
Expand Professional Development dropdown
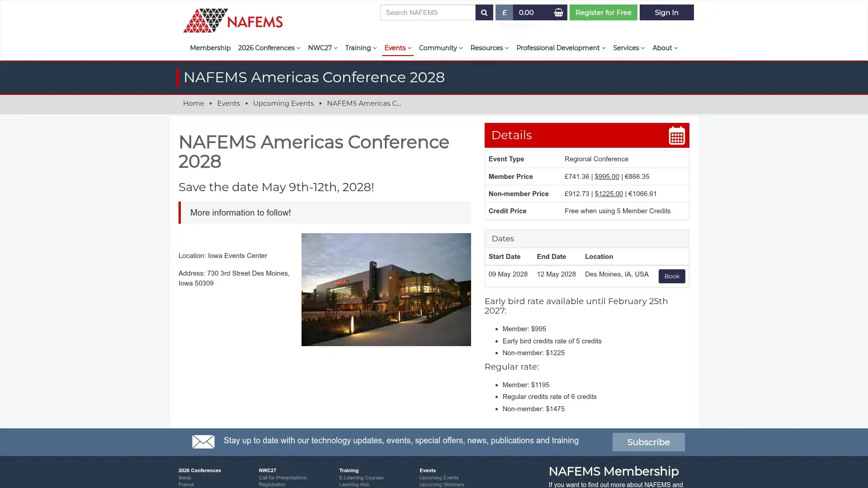coord(561,48)
